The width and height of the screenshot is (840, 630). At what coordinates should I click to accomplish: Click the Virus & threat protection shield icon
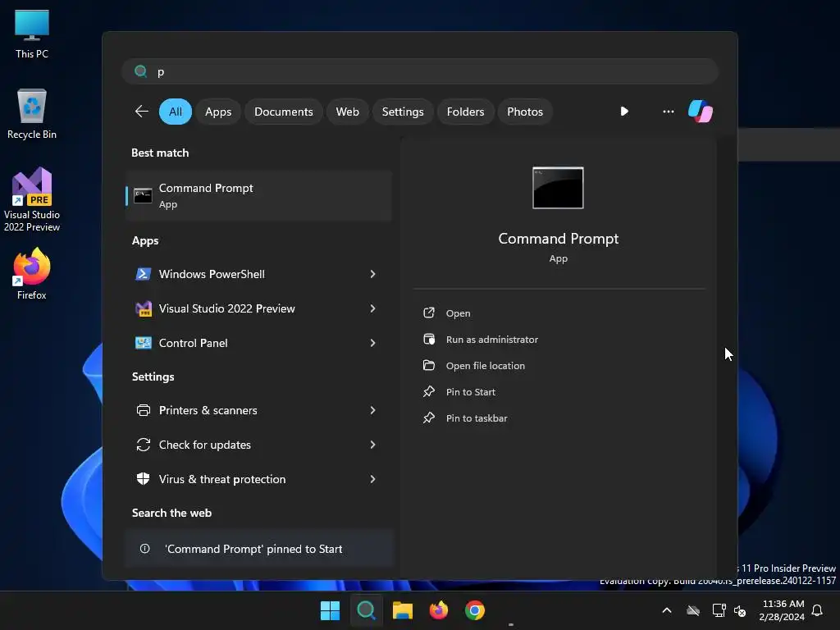coord(143,479)
